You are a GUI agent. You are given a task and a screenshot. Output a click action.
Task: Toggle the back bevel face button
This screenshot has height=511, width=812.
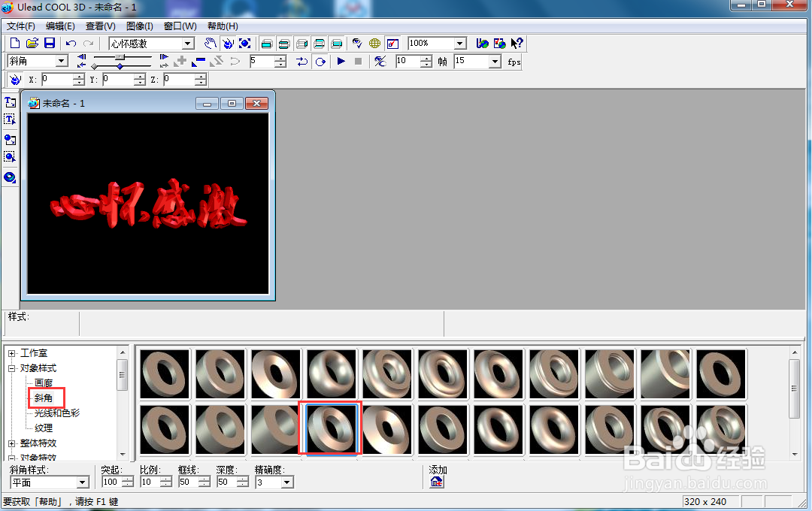click(x=320, y=44)
